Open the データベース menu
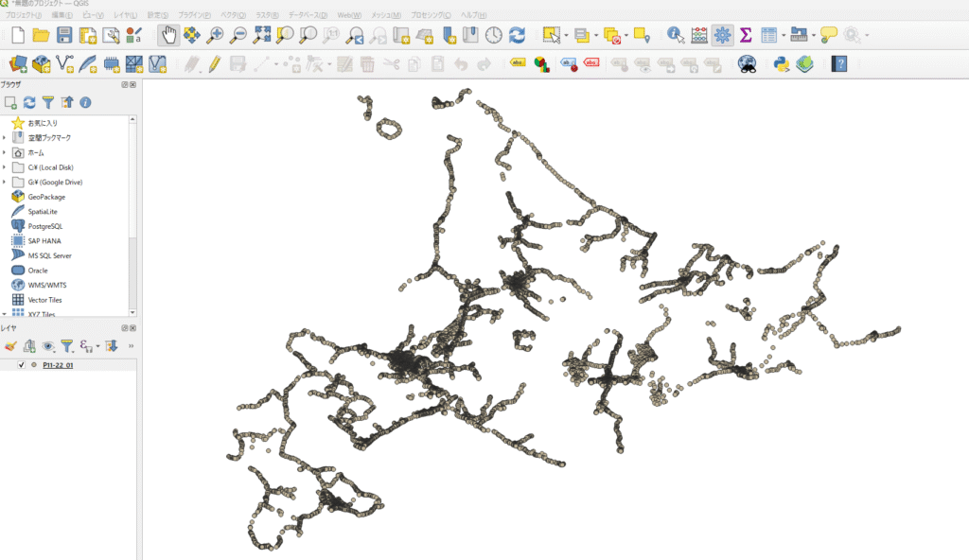 (308, 15)
